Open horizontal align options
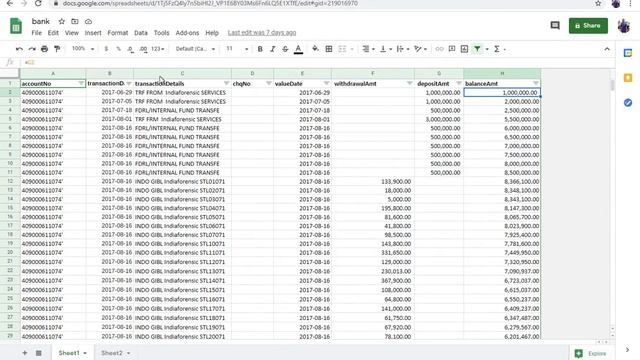The image size is (640, 360). [368, 49]
